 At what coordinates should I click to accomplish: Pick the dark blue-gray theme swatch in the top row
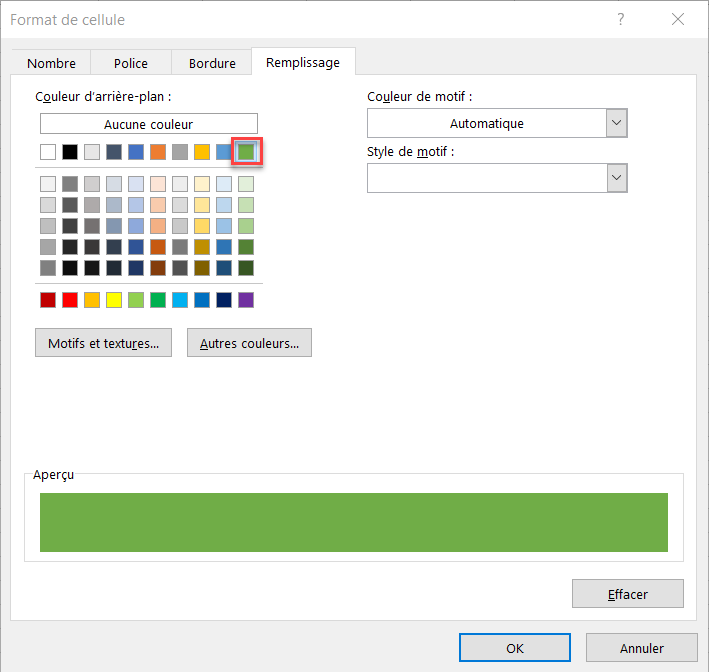tap(114, 152)
